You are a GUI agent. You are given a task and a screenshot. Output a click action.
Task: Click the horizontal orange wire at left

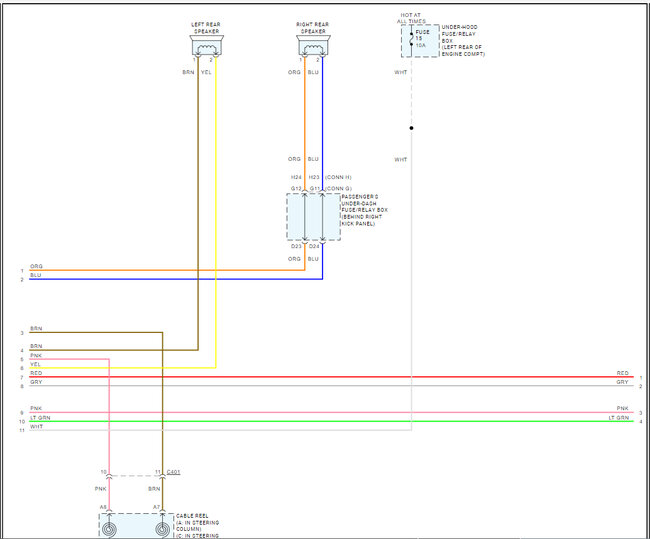pos(167,270)
